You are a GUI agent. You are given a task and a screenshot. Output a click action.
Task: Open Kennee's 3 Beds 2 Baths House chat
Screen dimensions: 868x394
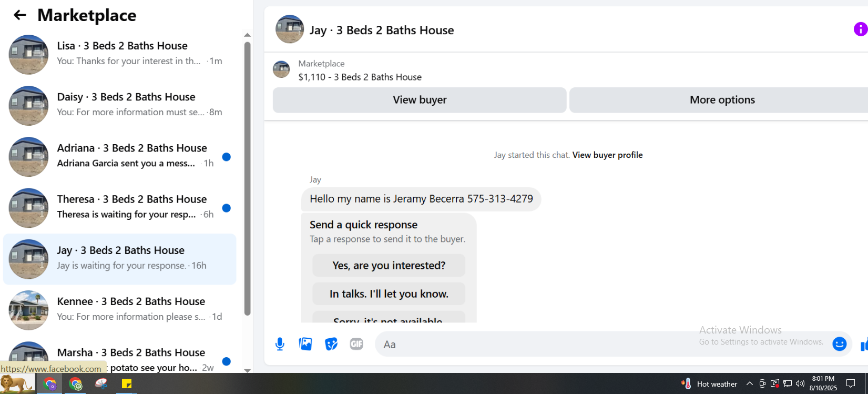tap(120, 310)
